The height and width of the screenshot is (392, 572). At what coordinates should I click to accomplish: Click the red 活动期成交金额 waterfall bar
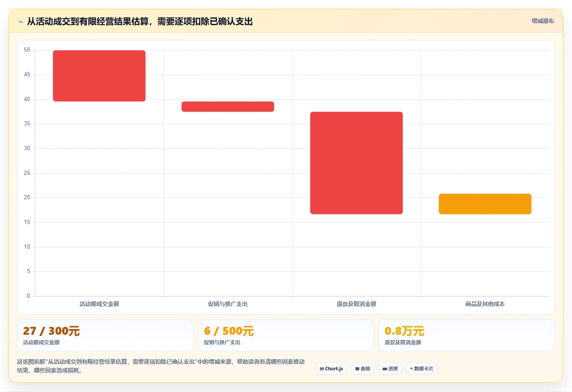click(99, 76)
